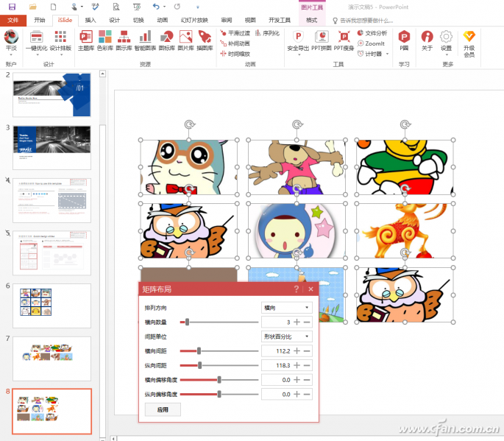Click the 纵向偏移角度 slider

(219, 395)
